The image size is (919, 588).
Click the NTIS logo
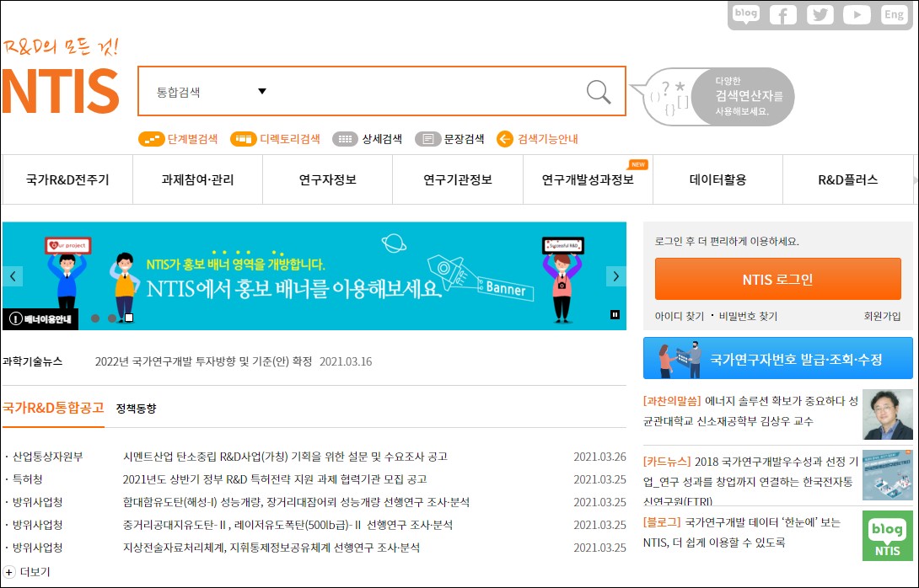point(61,91)
